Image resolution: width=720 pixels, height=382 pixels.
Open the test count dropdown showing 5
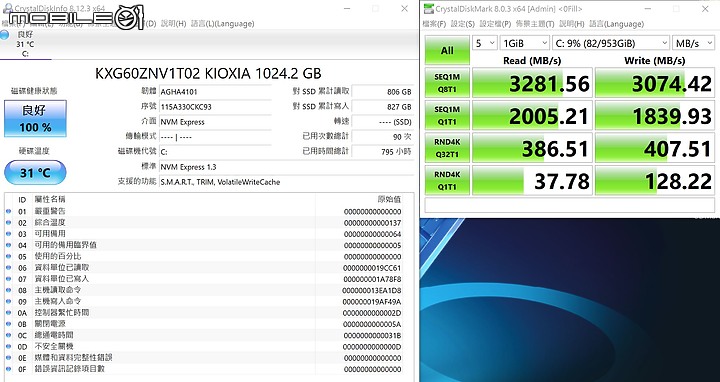coord(484,43)
